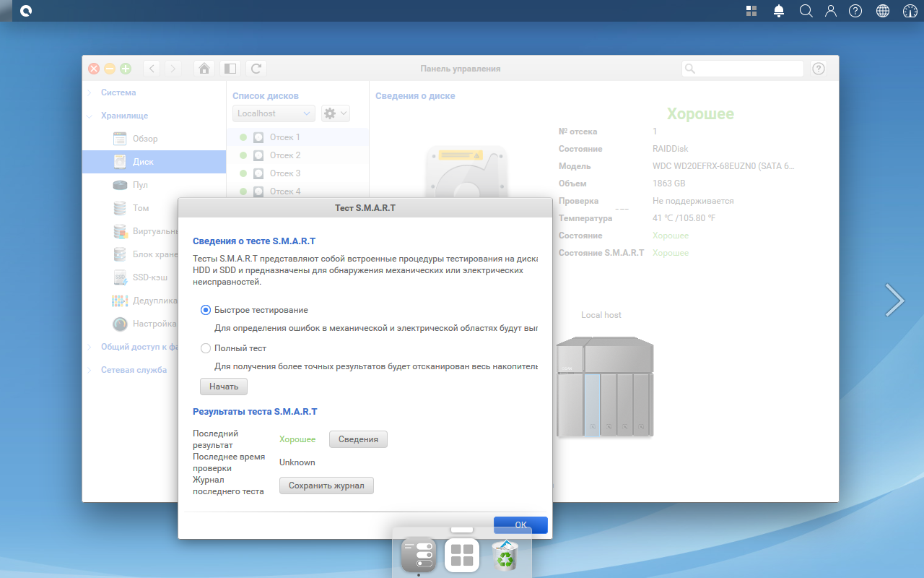Select Bay 4 (Отсек 4) disk
This screenshot has width=924, height=578.
pos(297,191)
